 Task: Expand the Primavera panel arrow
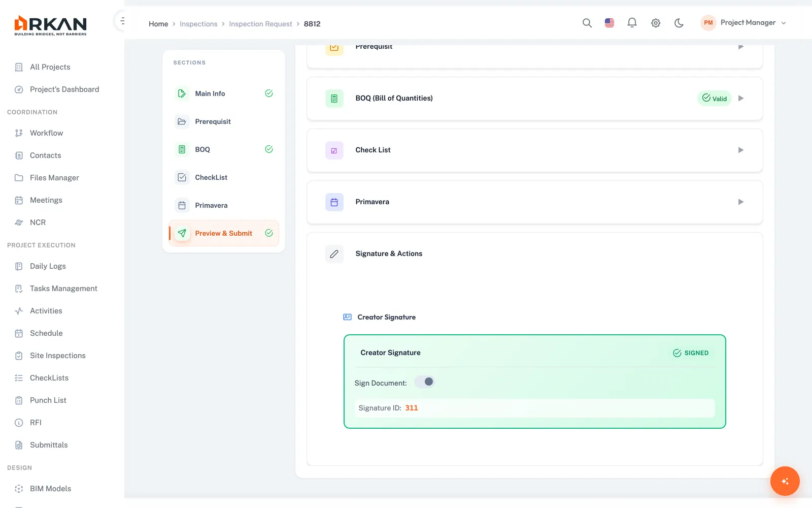[741, 202]
